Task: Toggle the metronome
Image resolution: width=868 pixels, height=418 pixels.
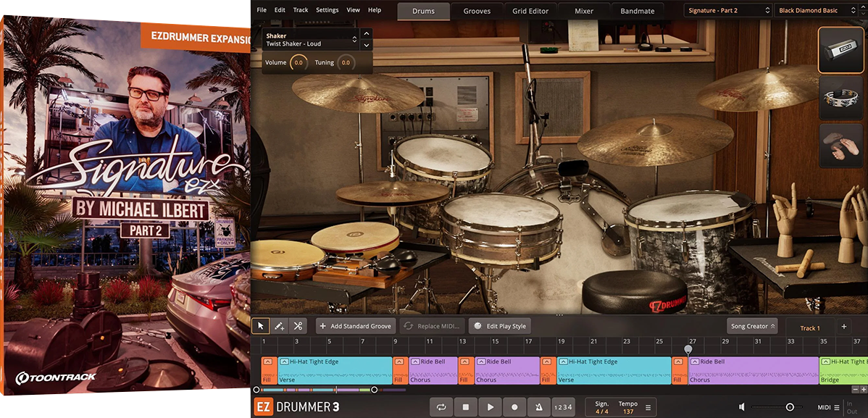Action: coord(539,407)
